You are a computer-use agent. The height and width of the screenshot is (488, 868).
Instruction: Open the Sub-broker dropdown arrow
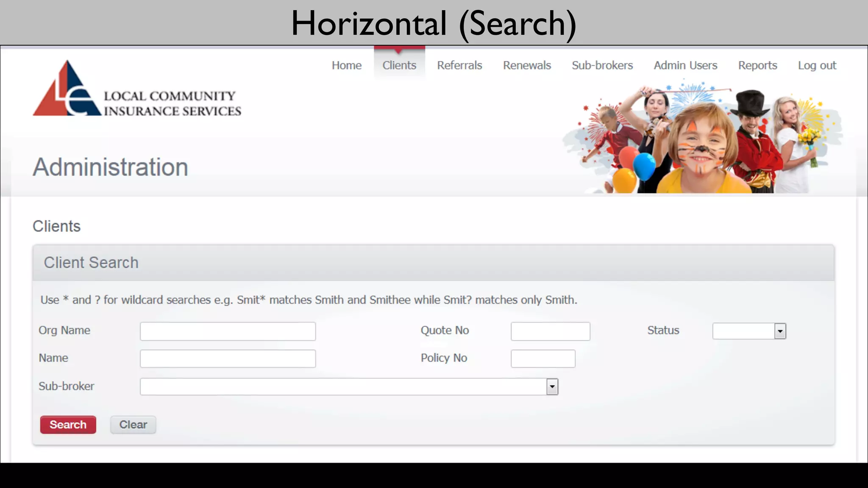(552, 387)
